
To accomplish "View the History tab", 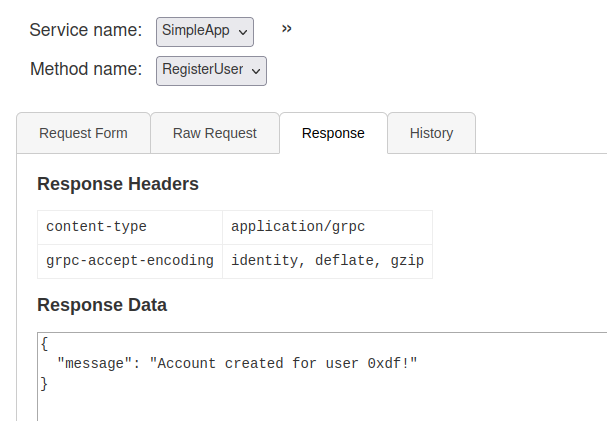I will (431, 133).
